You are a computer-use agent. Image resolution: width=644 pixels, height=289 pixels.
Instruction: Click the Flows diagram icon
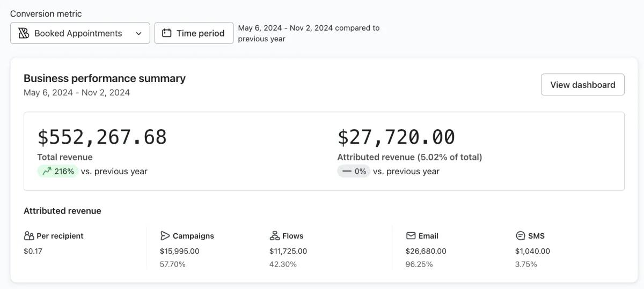[x=274, y=236]
